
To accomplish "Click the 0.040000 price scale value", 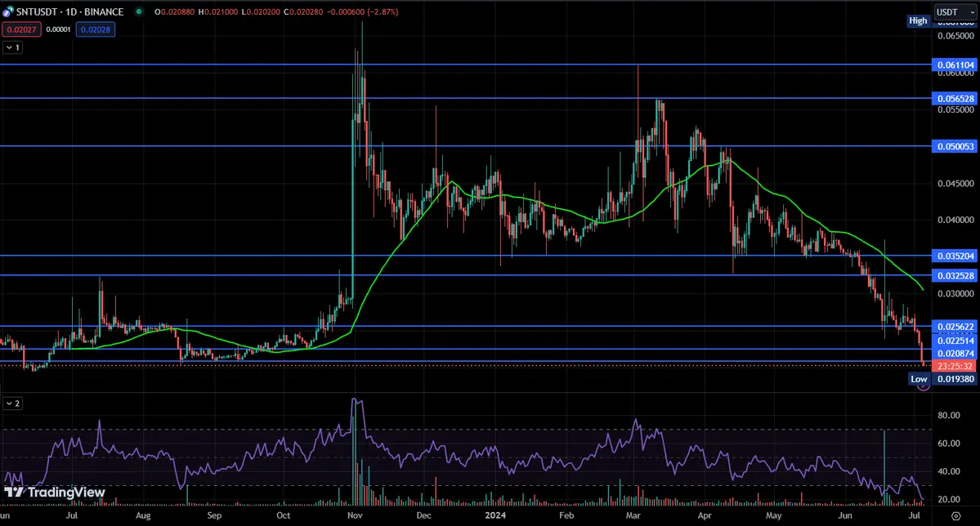I will pyautogui.click(x=955, y=220).
